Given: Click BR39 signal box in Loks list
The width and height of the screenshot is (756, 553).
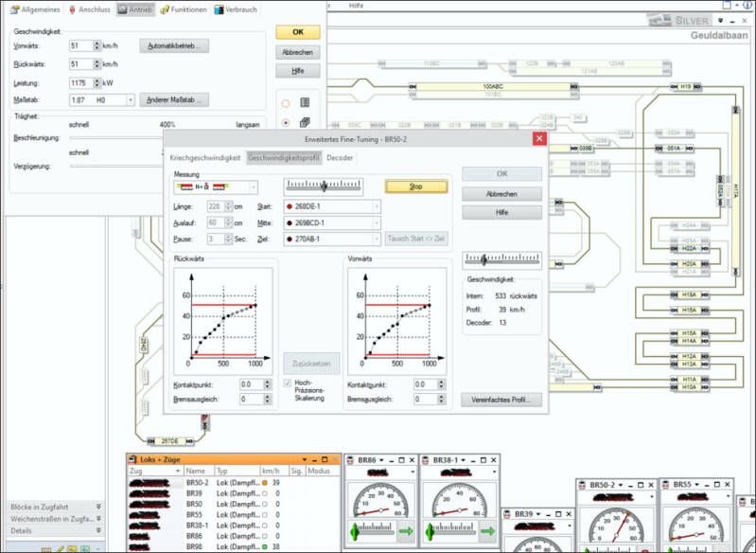Looking at the screenshot, I should click(264, 493).
